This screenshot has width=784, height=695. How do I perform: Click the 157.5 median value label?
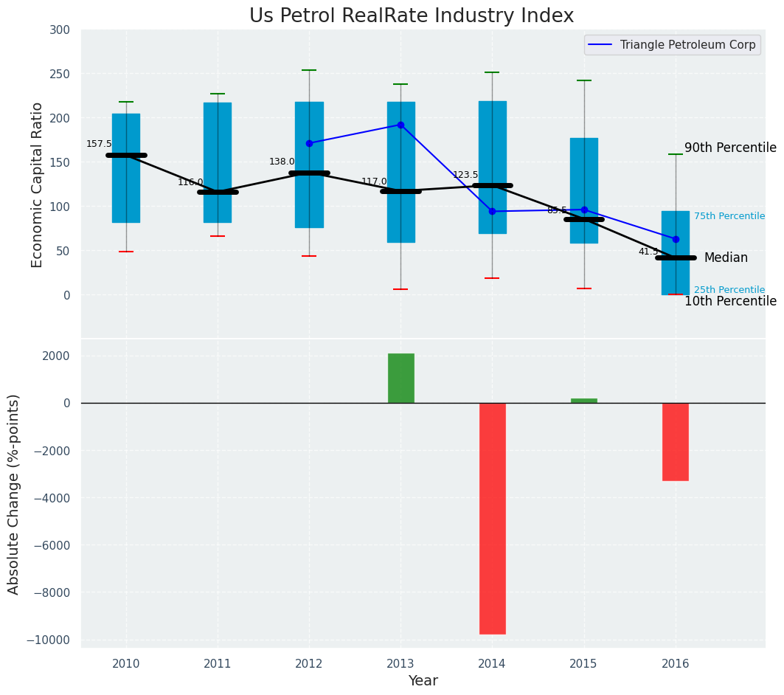tap(99, 144)
